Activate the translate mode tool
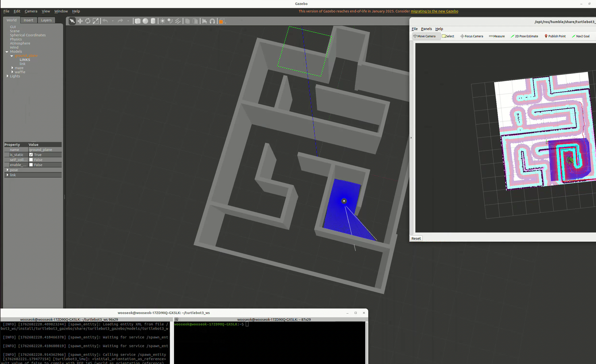The image size is (596, 364). 80,21
